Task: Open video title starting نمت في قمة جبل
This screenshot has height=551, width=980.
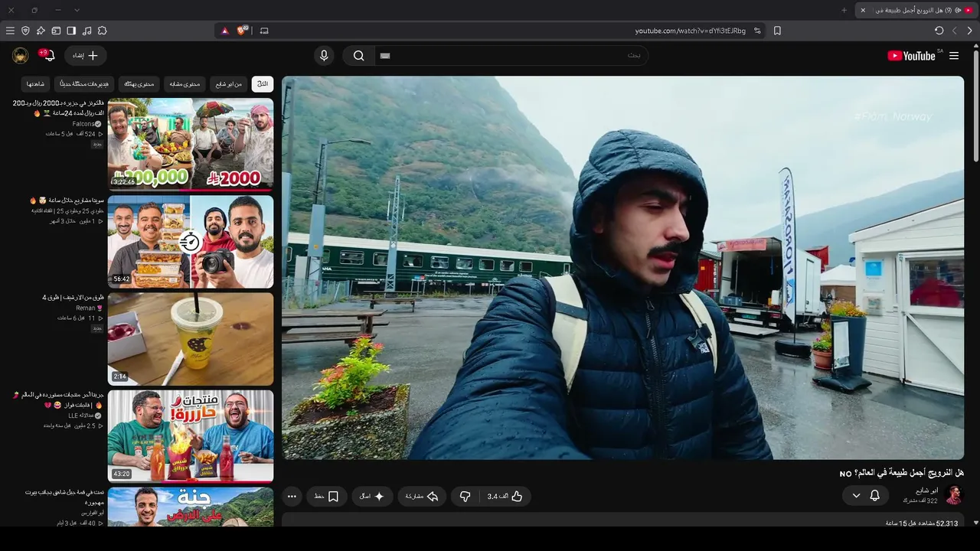Action: 64,497
